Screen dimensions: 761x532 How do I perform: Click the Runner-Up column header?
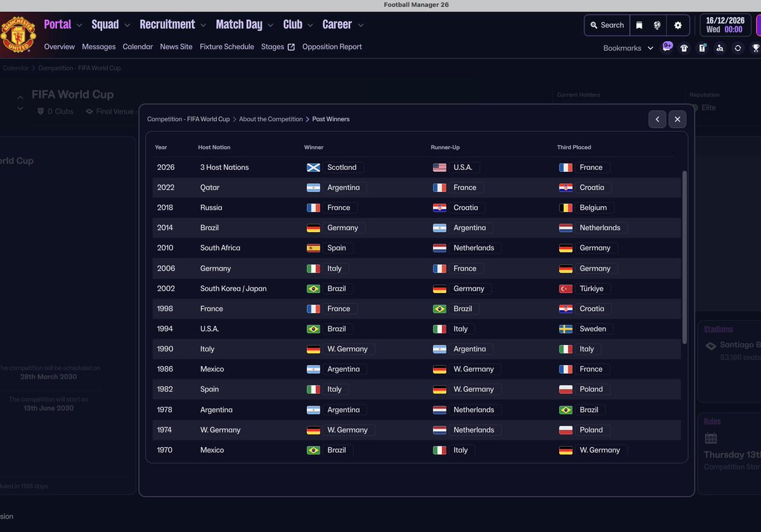click(445, 147)
